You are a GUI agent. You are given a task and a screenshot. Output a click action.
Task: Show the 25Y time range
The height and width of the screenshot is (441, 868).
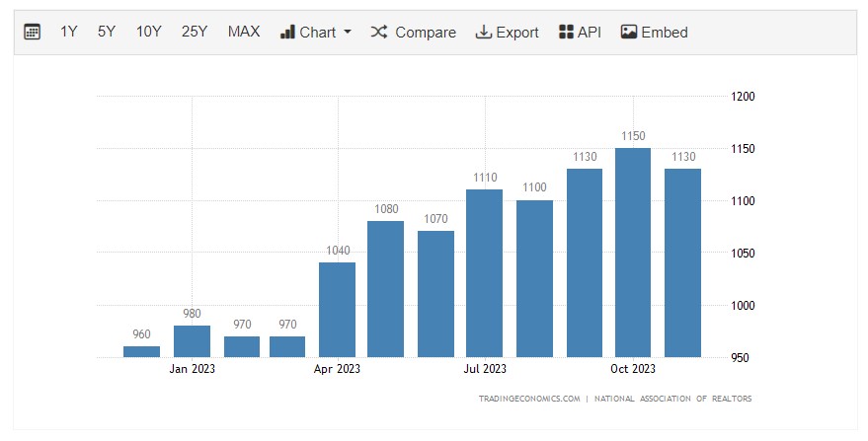click(195, 32)
